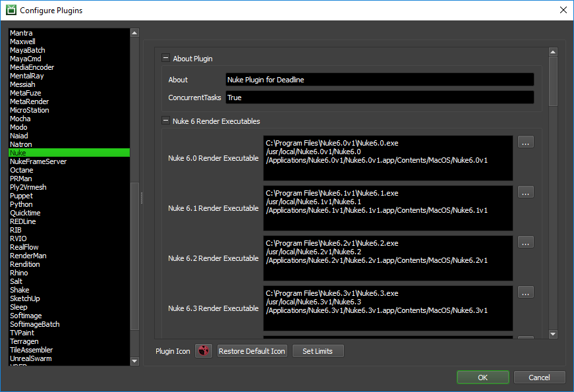This screenshot has height=392, width=574.
Task: Cancel the plugin configuration dialog
Action: pos(539,377)
